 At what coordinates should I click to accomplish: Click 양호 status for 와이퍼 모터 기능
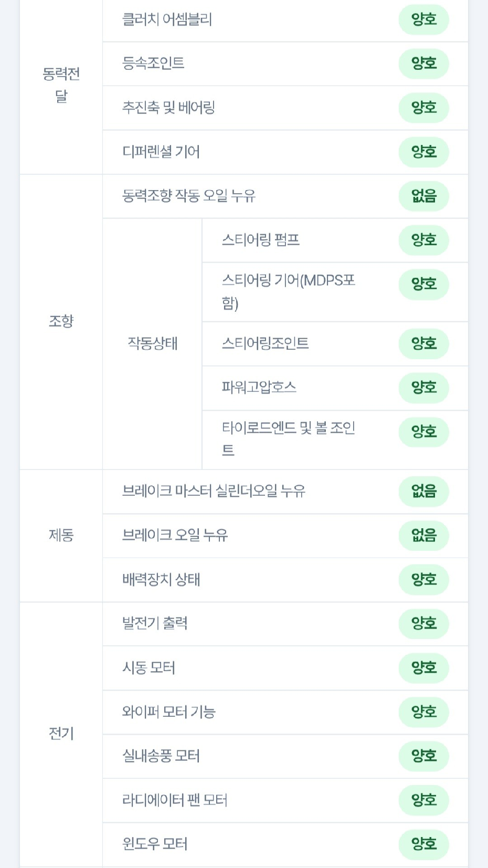423,712
